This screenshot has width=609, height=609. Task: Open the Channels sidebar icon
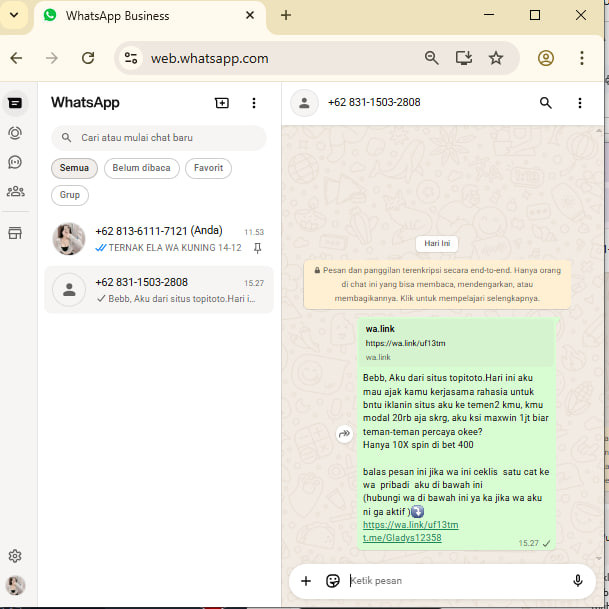click(15, 162)
